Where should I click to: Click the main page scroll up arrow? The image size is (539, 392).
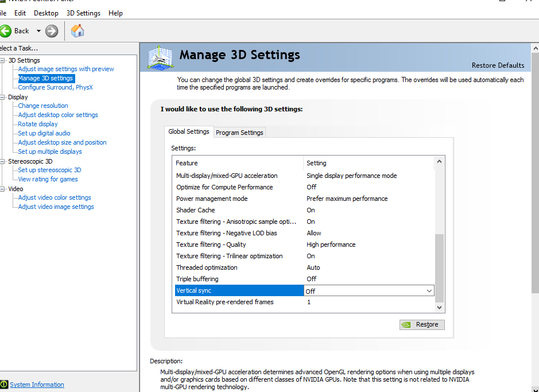(x=535, y=48)
